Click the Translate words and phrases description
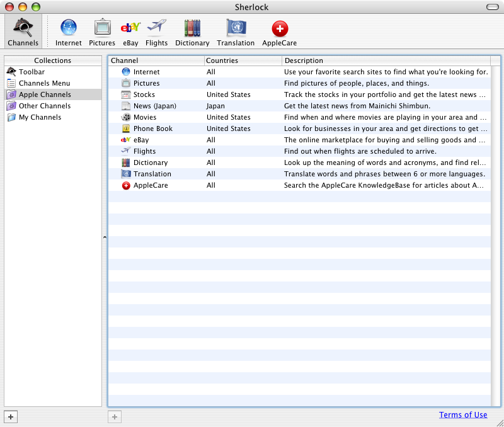 384,174
